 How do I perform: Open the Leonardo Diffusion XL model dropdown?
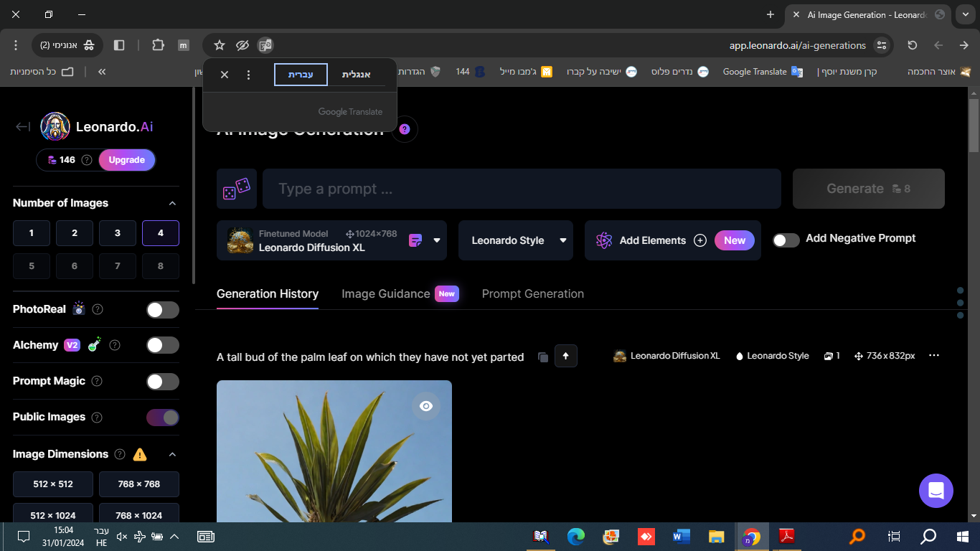coord(438,240)
